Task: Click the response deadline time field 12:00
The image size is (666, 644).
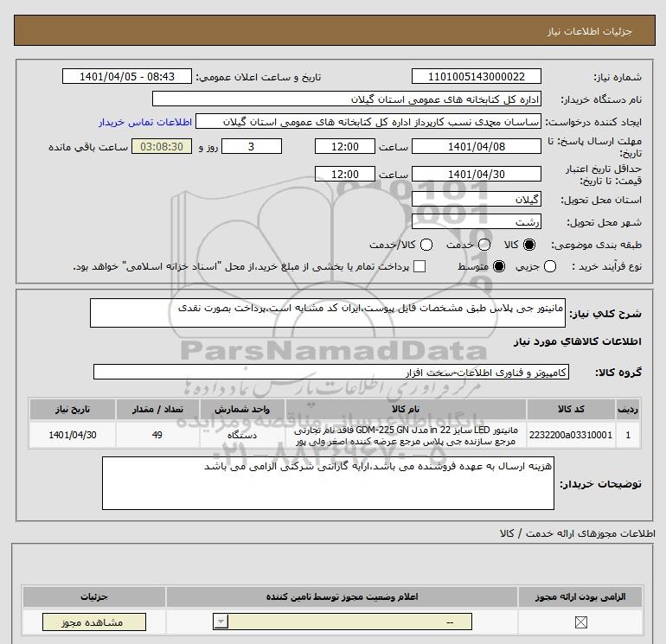Action: [345, 146]
